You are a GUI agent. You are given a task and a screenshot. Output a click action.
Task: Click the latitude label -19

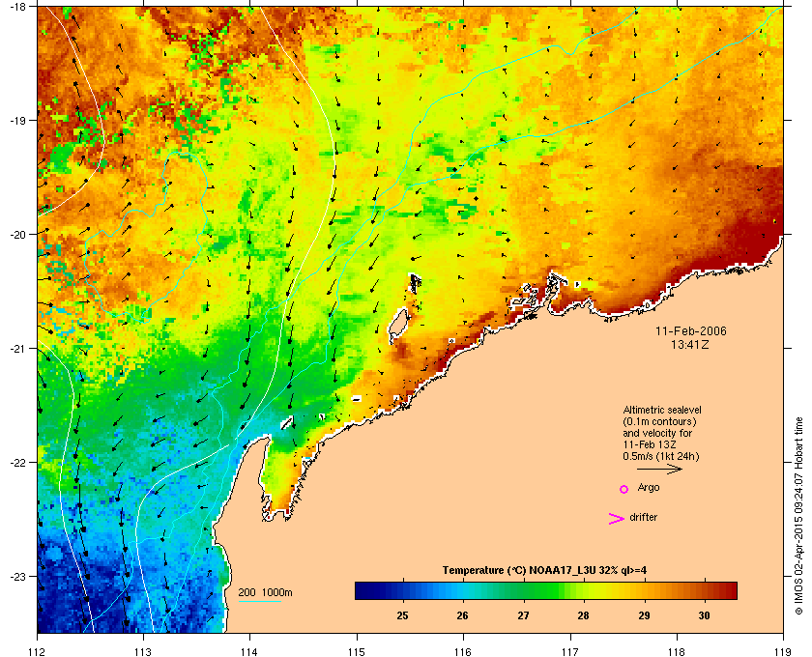[x=18, y=120]
